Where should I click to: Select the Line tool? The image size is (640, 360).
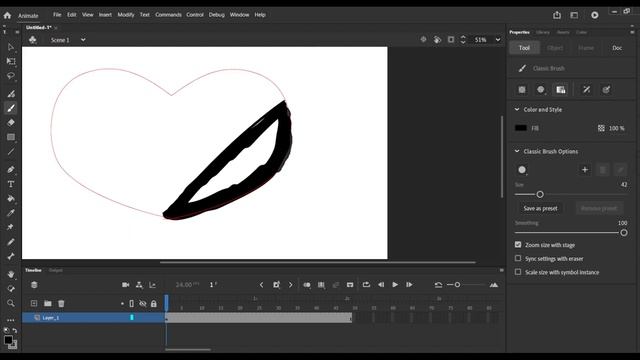pos(11,152)
